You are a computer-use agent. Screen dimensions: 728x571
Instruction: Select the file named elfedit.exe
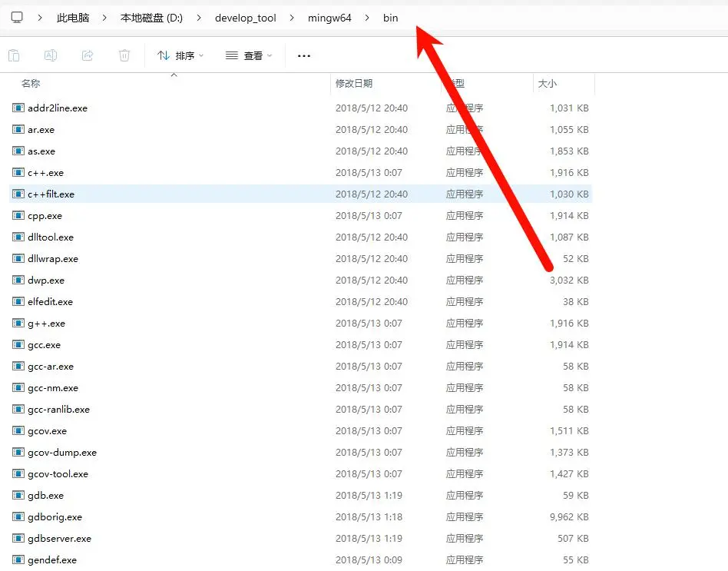50,302
